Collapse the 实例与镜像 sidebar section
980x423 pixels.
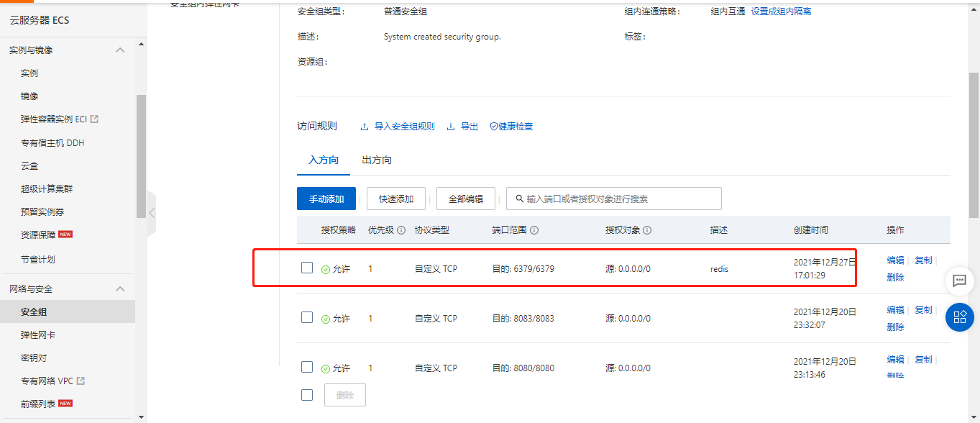tap(120, 50)
